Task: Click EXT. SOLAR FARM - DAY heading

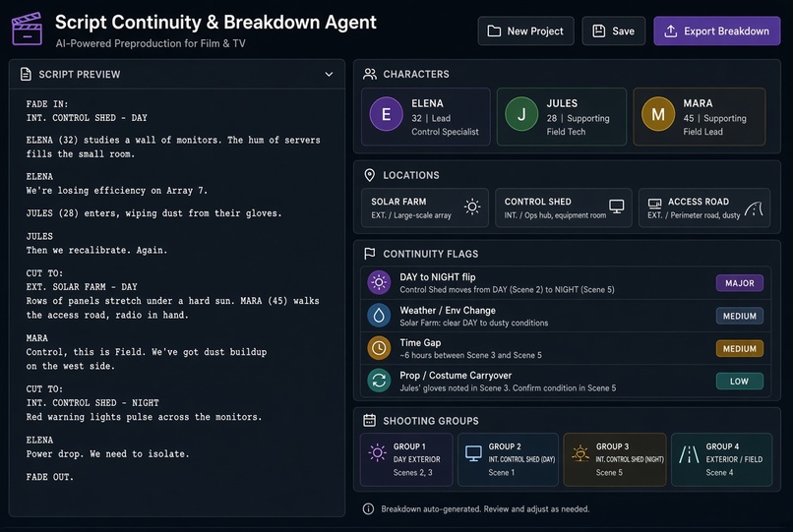Action: 82,287
